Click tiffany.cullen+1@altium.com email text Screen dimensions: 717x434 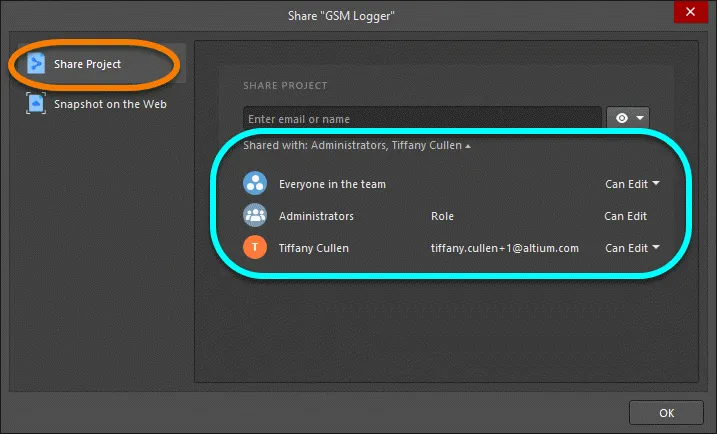(x=505, y=248)
